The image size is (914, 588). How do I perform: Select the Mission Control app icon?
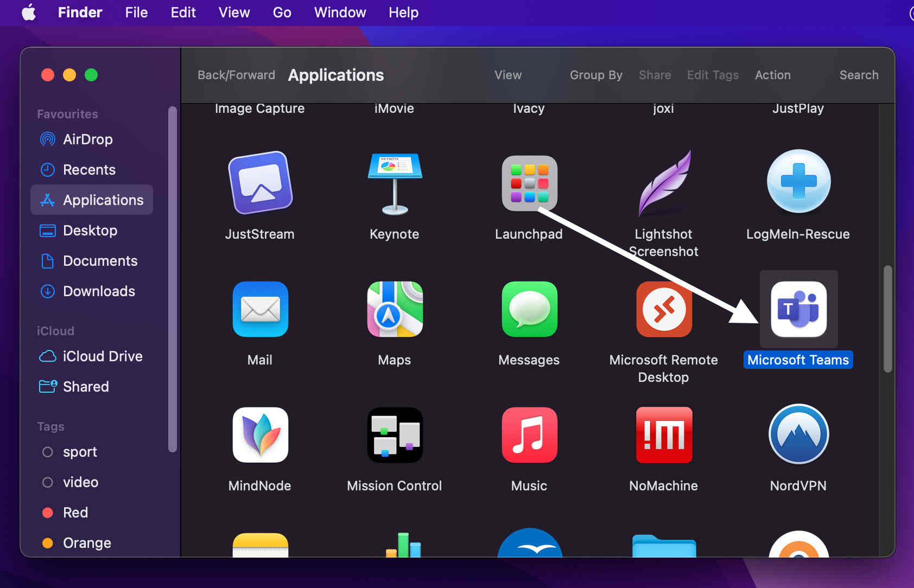395,435
